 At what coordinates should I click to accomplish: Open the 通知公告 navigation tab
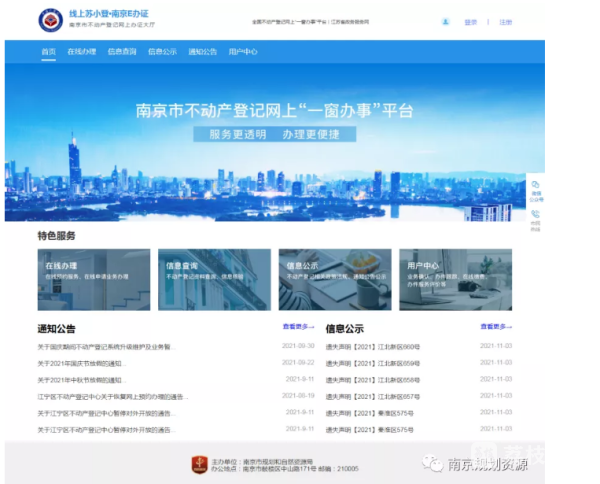click(202, 50)
